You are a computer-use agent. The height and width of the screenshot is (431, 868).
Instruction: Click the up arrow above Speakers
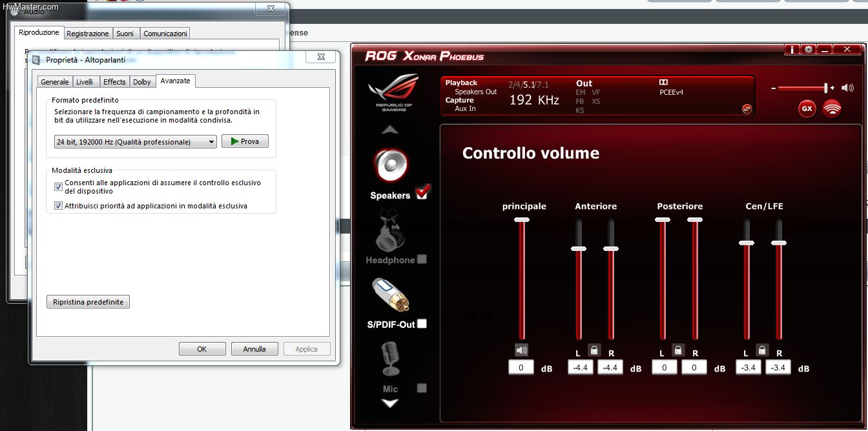tap(390, 130)
